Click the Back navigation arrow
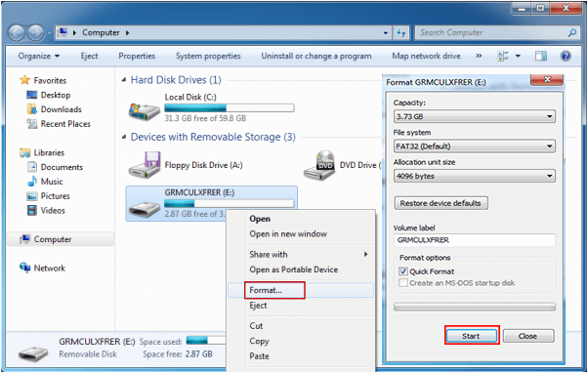The height and width of the screenshot is (373, 588). click(17, 33)
